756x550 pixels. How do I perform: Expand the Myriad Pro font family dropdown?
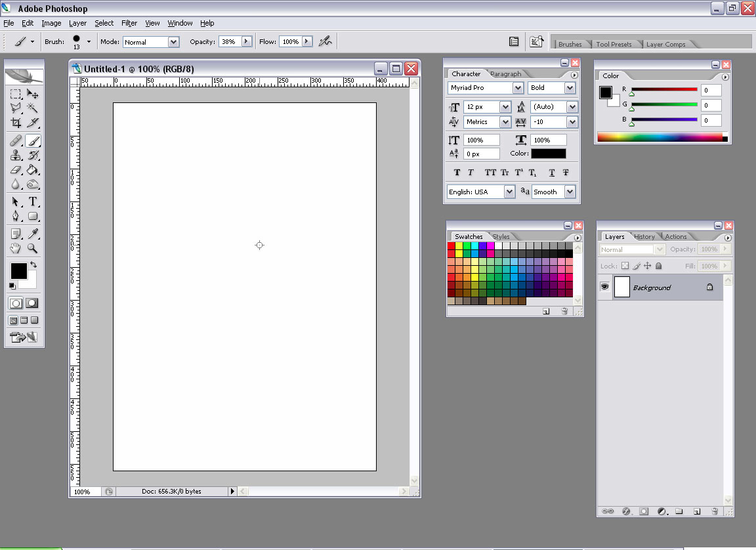tap(518, 88)
